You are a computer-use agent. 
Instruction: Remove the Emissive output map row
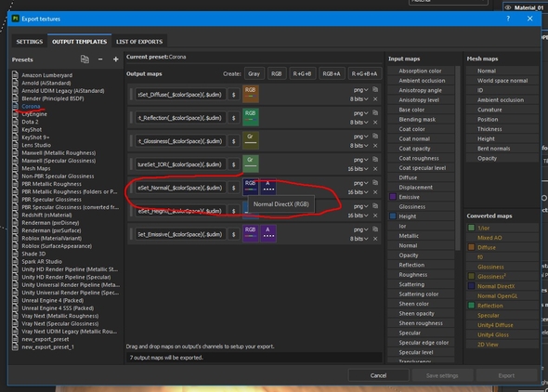pyautogui.click(x=375, y=239)
